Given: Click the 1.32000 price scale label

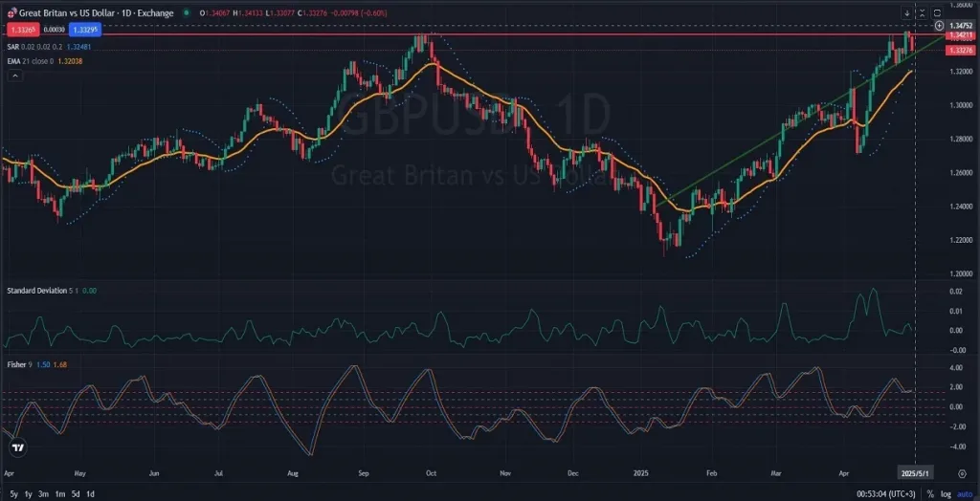Looking at the screenshot, I should 962,72.
